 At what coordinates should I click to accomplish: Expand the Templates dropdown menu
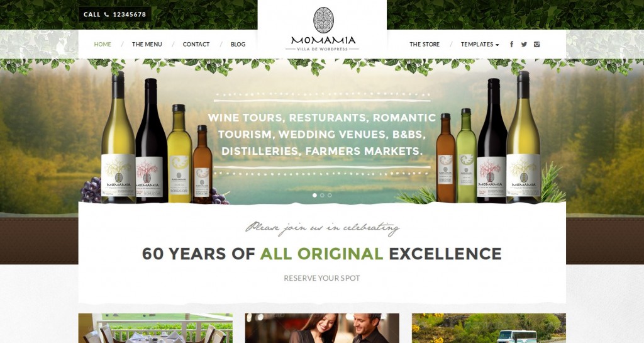[x=480, y=44]
